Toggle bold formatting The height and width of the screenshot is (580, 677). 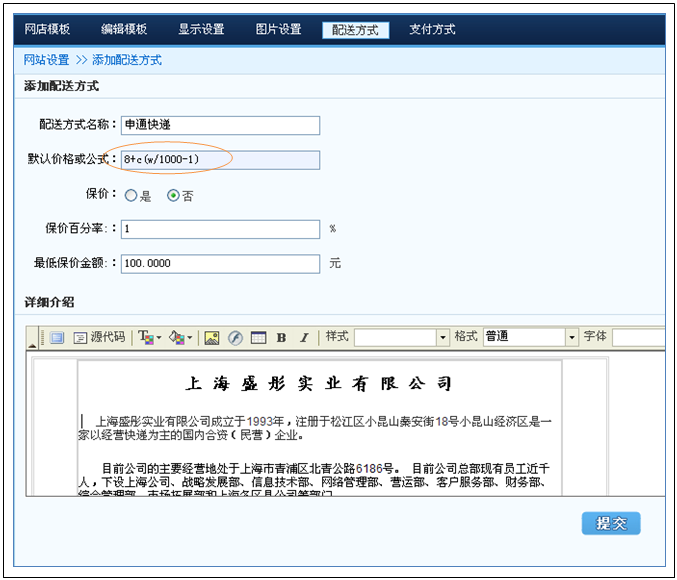pyautogui.click(x=282, y=337)
